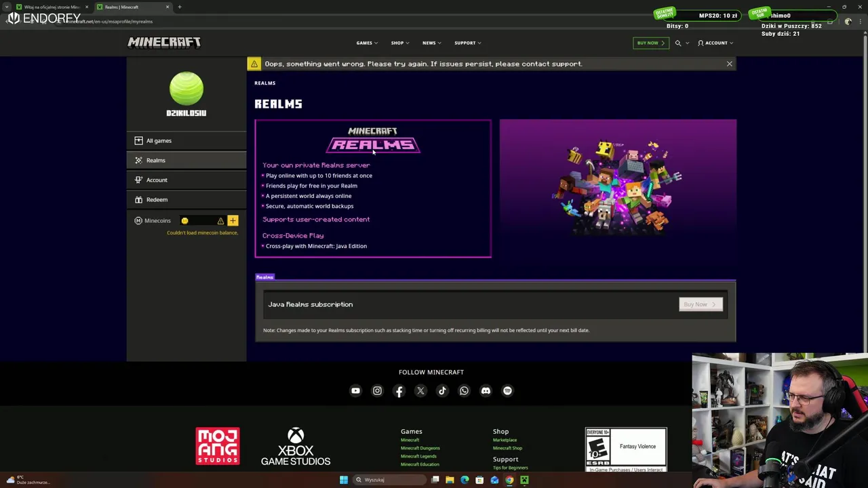The width and height of the screenshot is (868, 488).
Task: Open Minecraft Dungeons footer link
Action: (420, 448)
